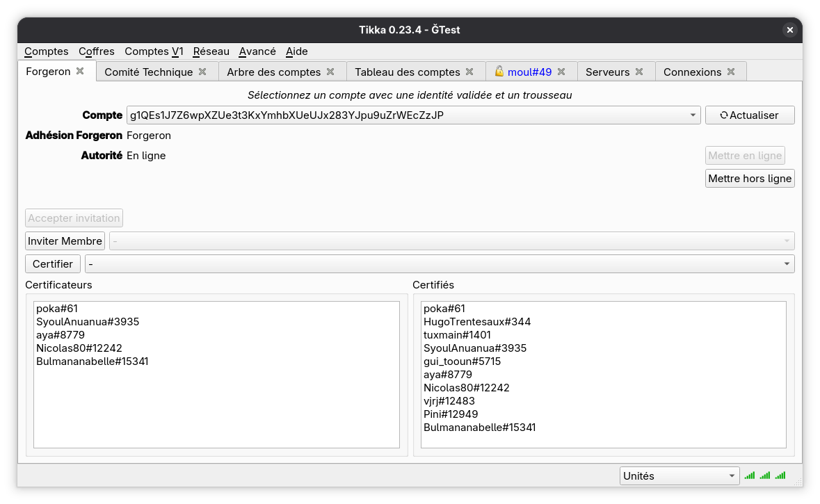
Task: Open the Compte address dropdown
Action: tap(693, 115)
